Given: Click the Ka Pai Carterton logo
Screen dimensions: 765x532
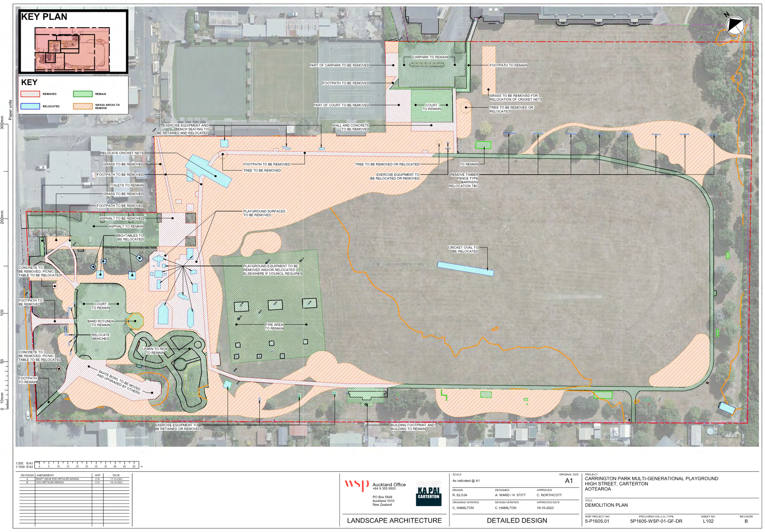Looking at the screenshot, I should [429, 493].
